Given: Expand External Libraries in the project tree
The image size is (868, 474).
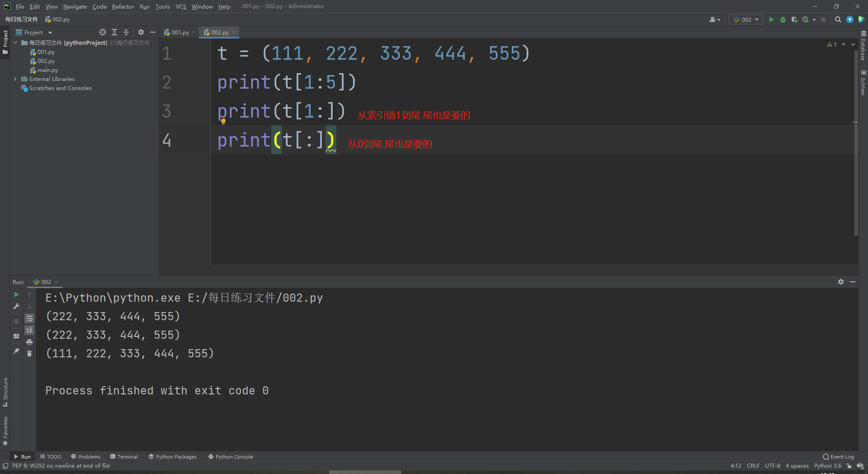Looking at the screenshot, I should [15, 79].
